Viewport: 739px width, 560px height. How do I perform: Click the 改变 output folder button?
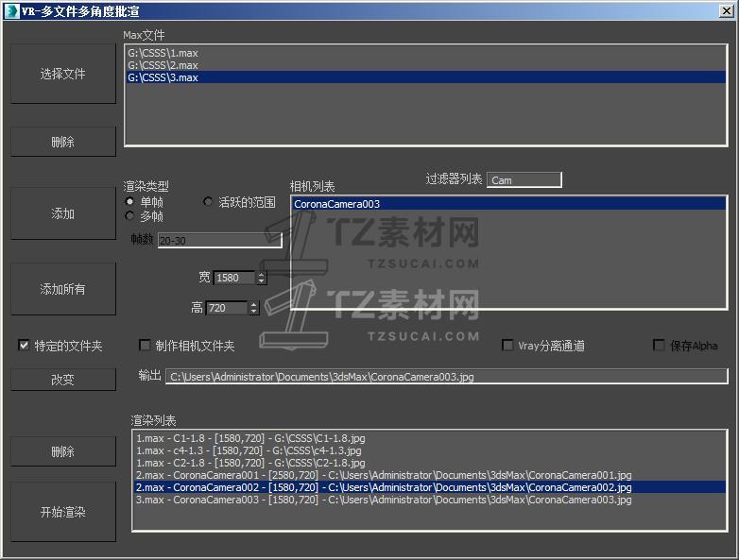63,379
